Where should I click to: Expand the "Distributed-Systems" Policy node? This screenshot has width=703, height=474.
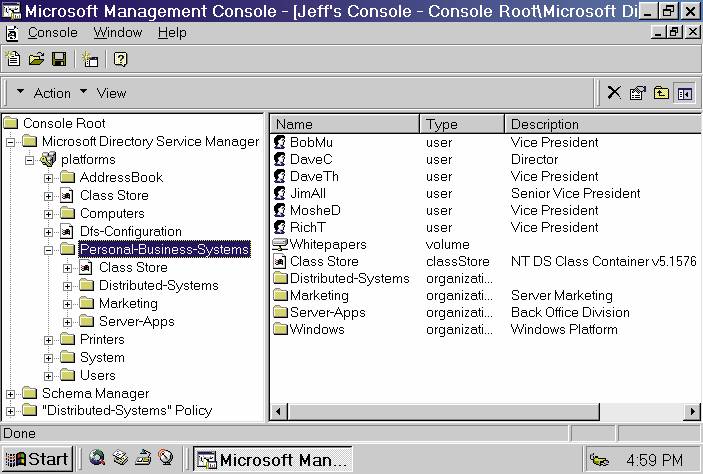tap(10, 411)
